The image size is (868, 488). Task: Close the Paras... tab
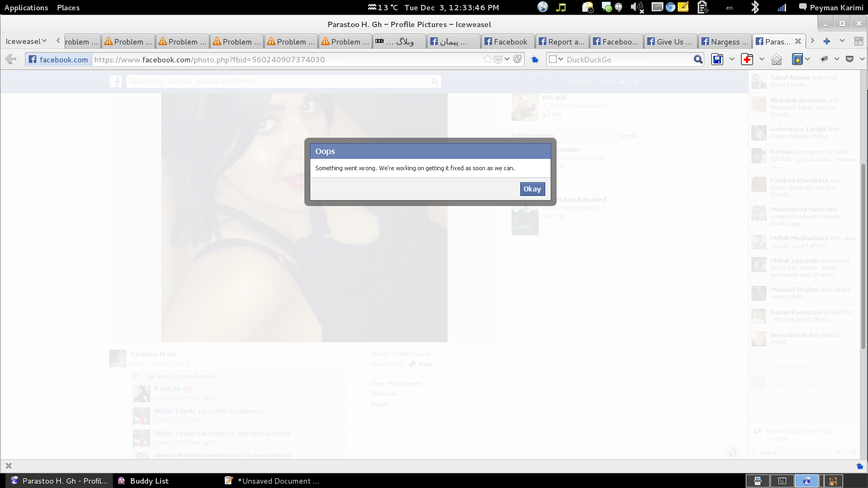coord(798,41)
